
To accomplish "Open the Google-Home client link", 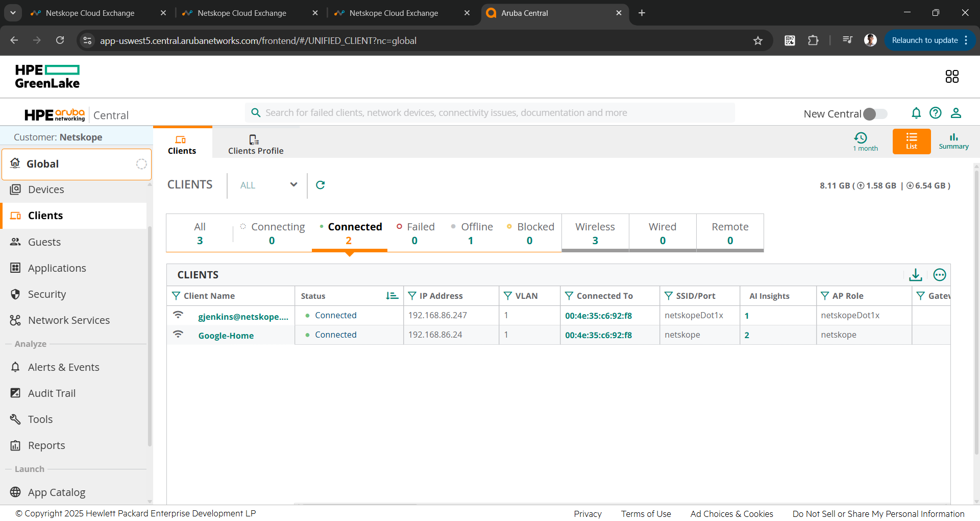I will [226, 336].
